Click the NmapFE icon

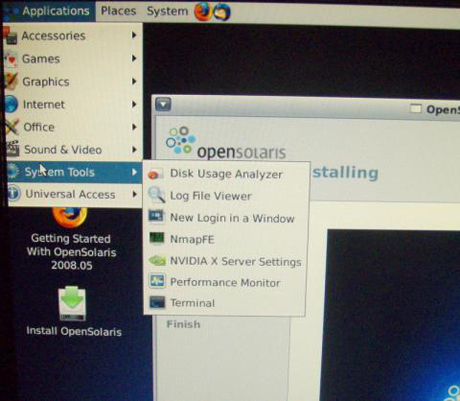(x=157, y=239)
